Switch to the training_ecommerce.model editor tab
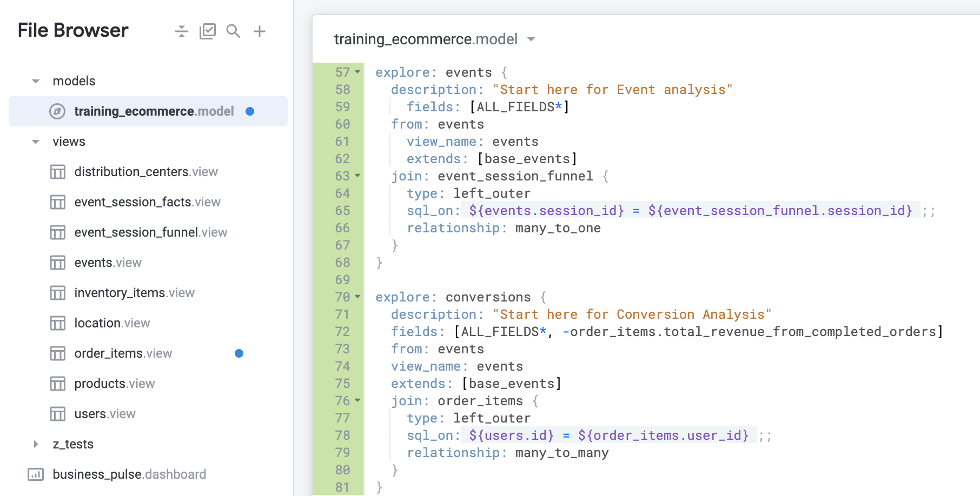 click(x=425, y=39)
